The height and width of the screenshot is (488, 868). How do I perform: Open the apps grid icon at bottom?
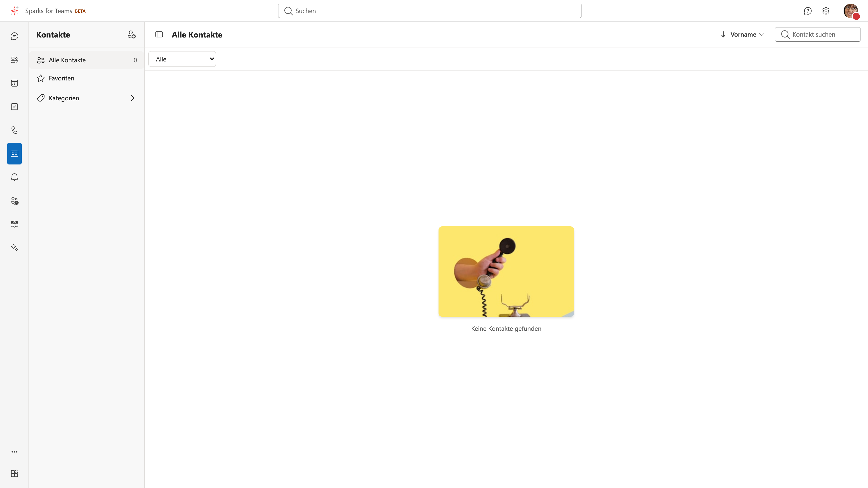click(x=14, y=473)
